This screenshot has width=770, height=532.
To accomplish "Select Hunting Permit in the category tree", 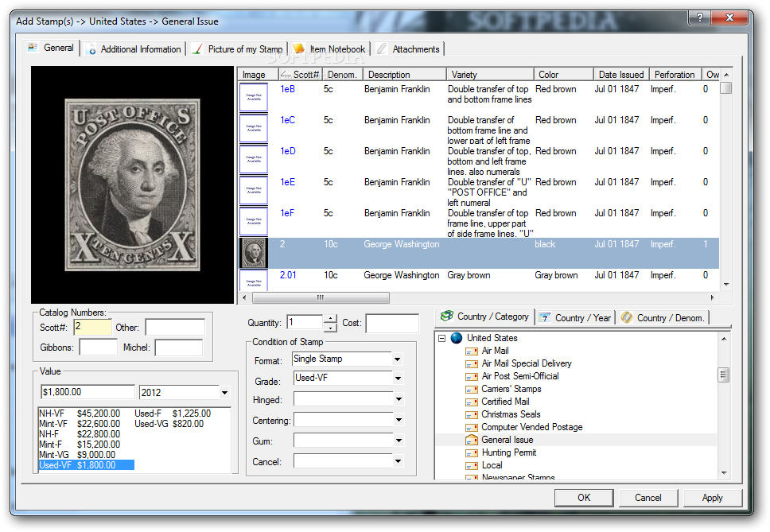I will click(509, 453).
